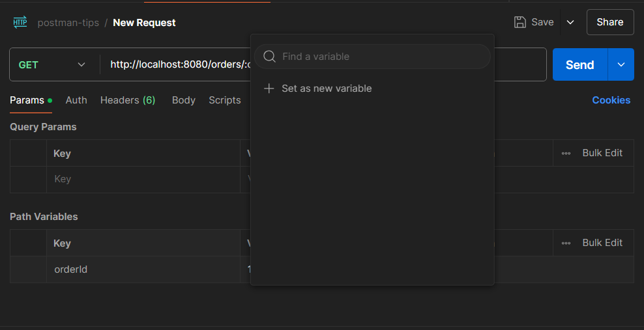This screenshot has width=644, height=330.
Task: Click the Share button
Action: 610,22
